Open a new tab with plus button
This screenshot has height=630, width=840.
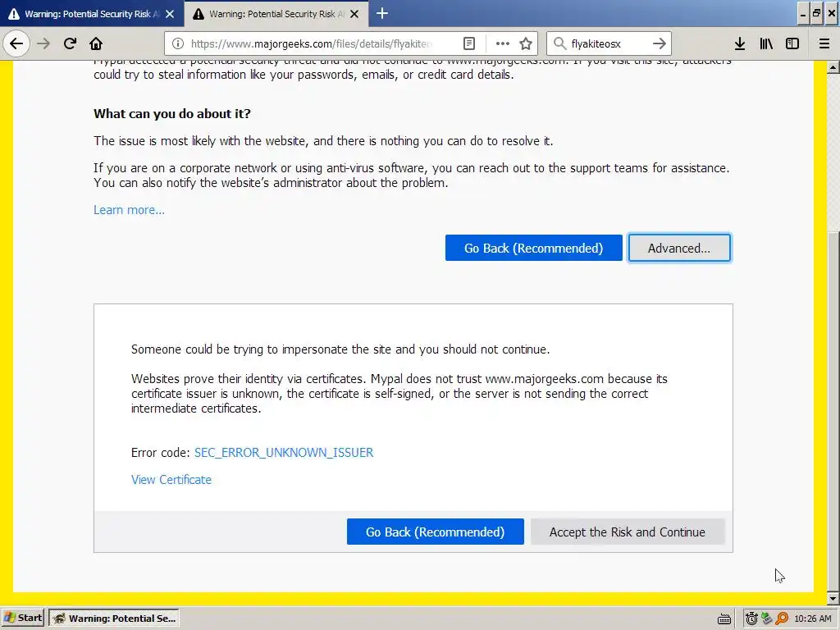(382, 13)
